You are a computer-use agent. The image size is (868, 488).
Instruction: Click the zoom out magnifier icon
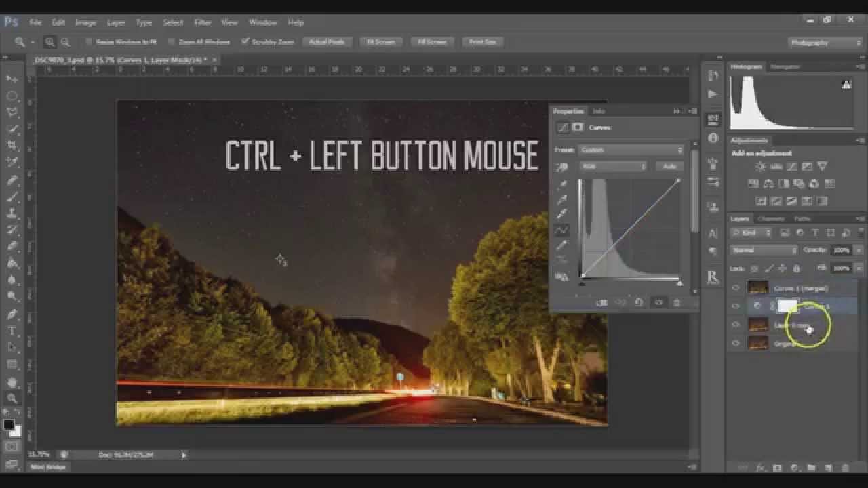tap(65, 42)
